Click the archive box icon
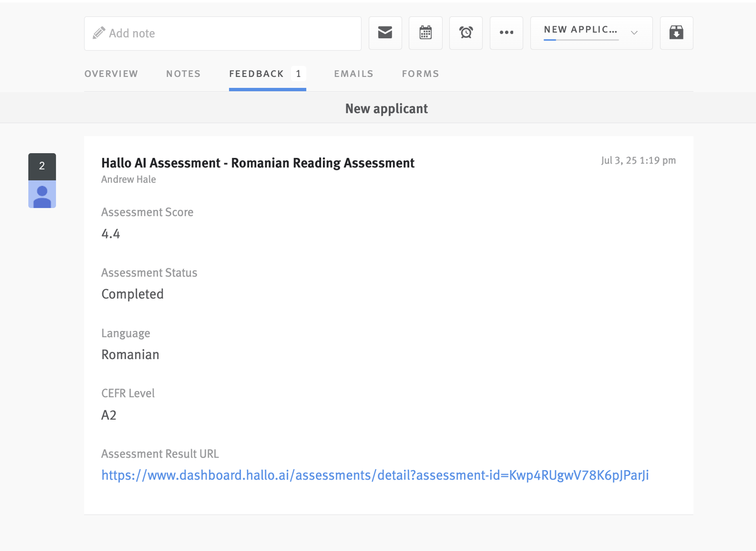 pyautogui.click(x=676, y=33)
